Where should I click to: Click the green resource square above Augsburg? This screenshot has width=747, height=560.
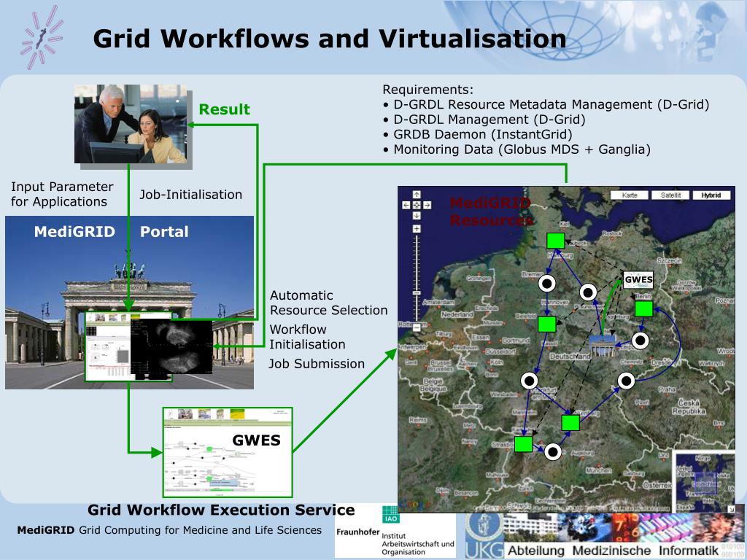pyautogui.click(x=570, y=422)
